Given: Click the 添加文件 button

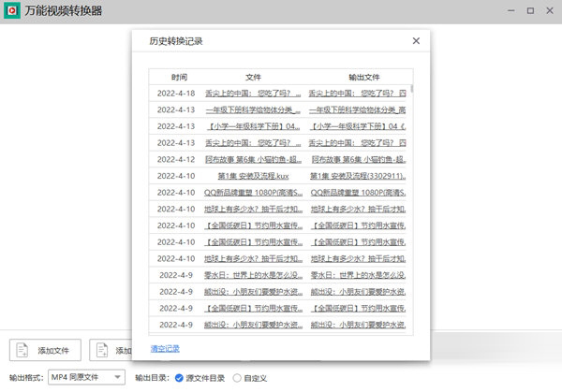Looking at the screenshot, I should (45, 350).
